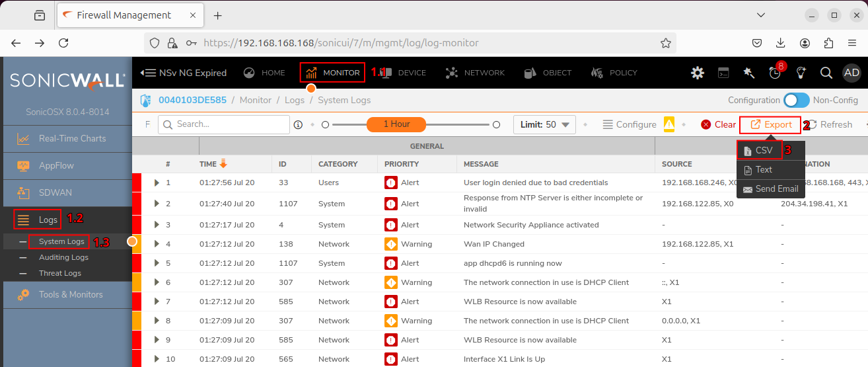Expand log row 7 details
Image resolution: width=868 pixels, height=367 pixels.
(x=157, y=302)
